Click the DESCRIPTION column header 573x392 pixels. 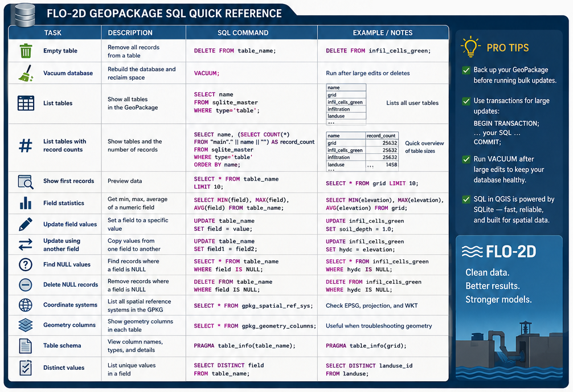coord(130,32)
